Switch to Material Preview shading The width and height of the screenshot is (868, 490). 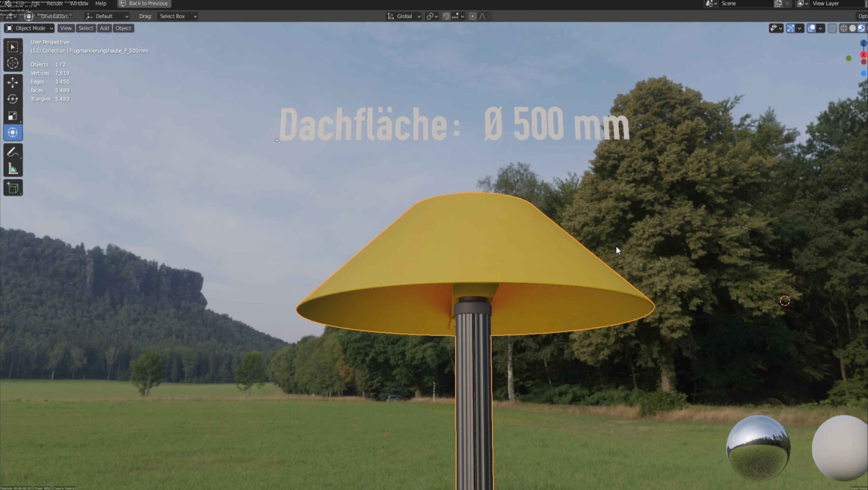[861, 28]
